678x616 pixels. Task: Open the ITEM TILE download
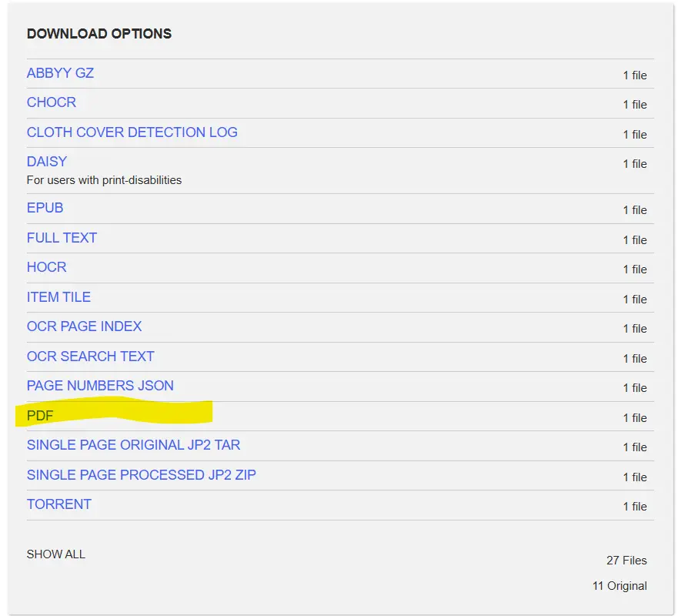(58, 297)
